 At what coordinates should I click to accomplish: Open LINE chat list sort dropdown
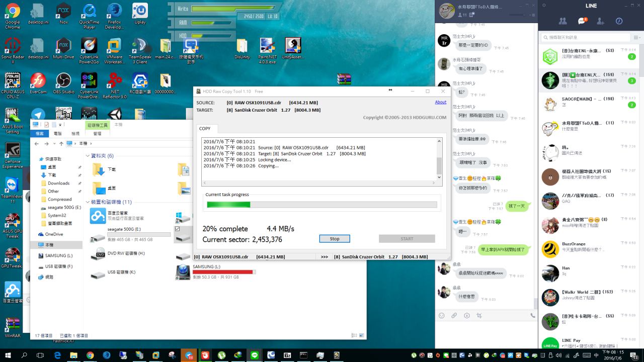pyautogui.click(x=637, y=37)
